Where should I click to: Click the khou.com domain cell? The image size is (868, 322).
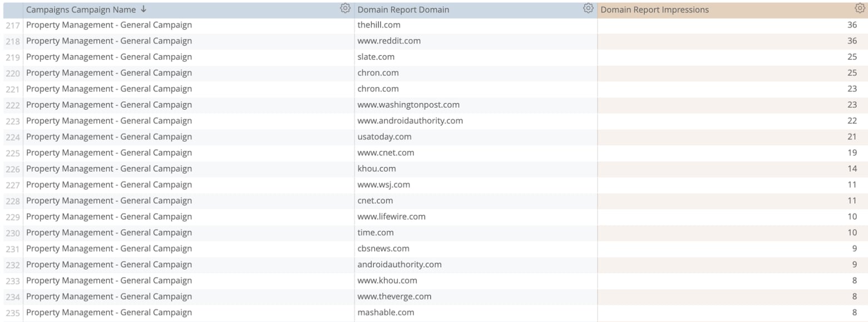point(376,168)
